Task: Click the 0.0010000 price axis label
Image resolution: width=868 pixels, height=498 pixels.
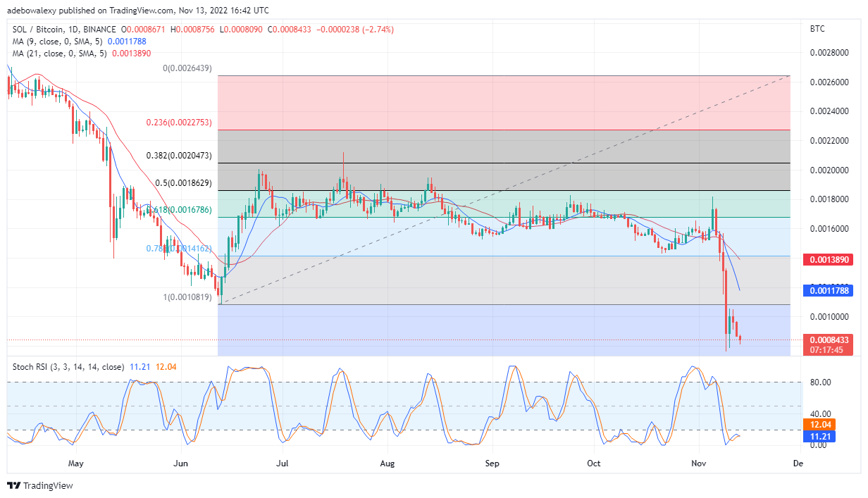Action: (x=829, y=317)
